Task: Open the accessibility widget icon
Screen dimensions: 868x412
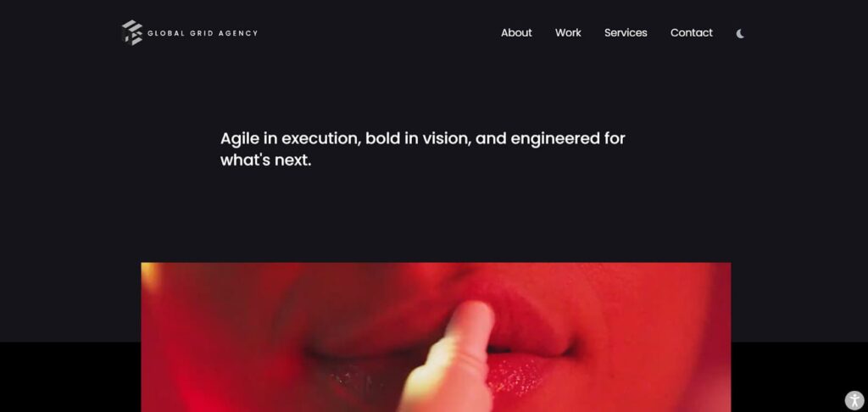Action: point(854,400)
